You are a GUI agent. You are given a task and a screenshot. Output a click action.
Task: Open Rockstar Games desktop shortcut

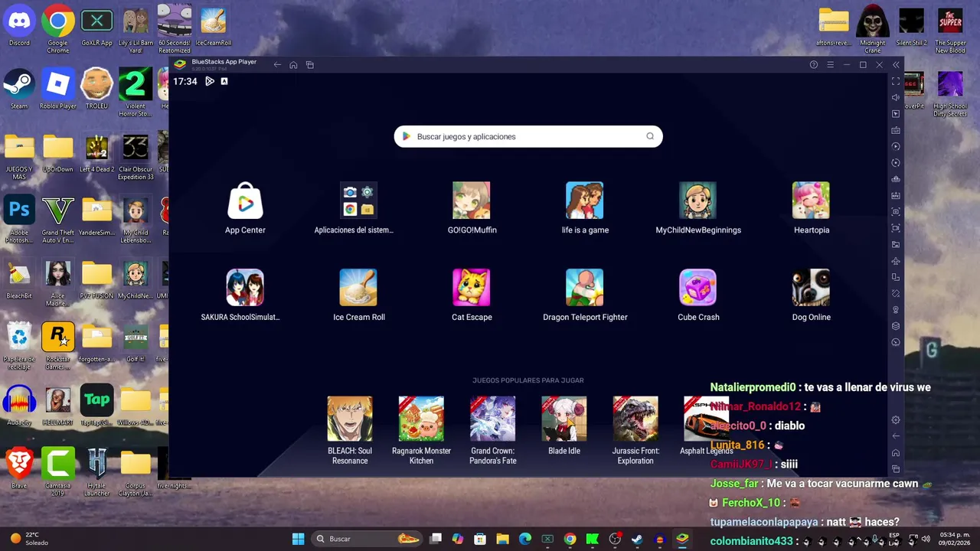click(x=58, y=346)
